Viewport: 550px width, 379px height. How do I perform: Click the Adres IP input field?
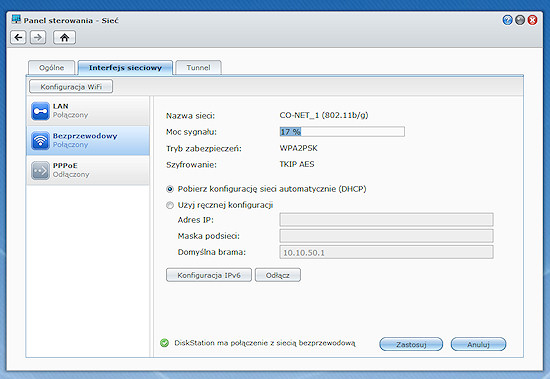[386, 220]
